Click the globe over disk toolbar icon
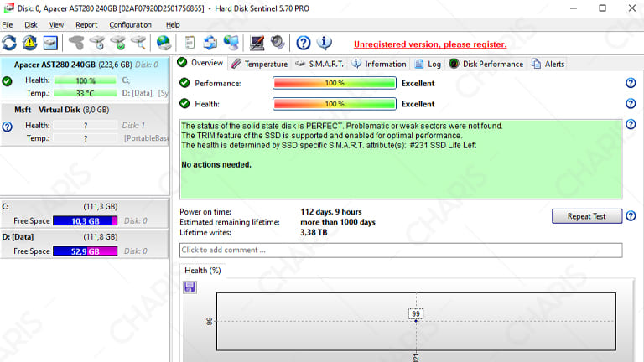644x362 pixels. [164, 43]
